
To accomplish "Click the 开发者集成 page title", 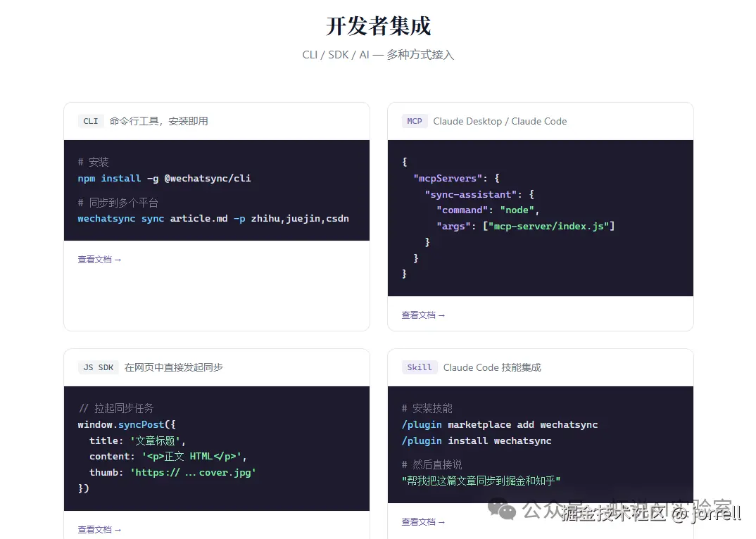I will pos(378,26).
